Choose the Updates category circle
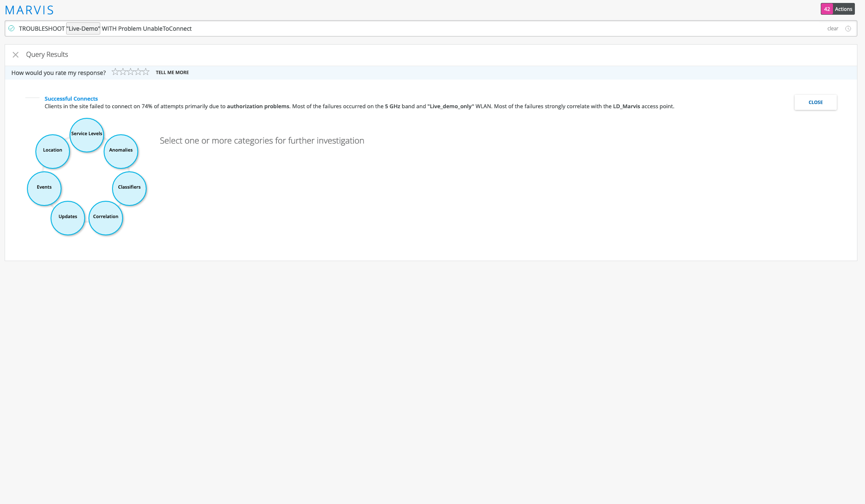 [68, 218]
